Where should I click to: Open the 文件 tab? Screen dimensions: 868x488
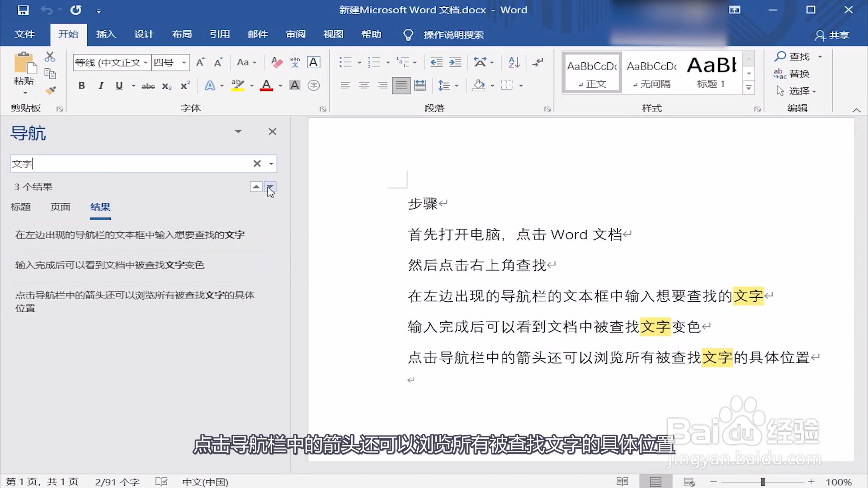coord(24,34)
